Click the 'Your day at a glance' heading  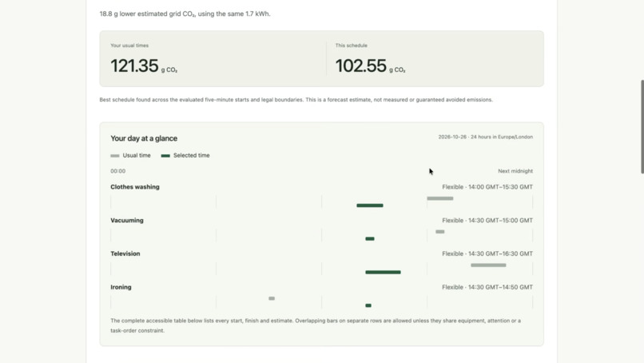144,138
